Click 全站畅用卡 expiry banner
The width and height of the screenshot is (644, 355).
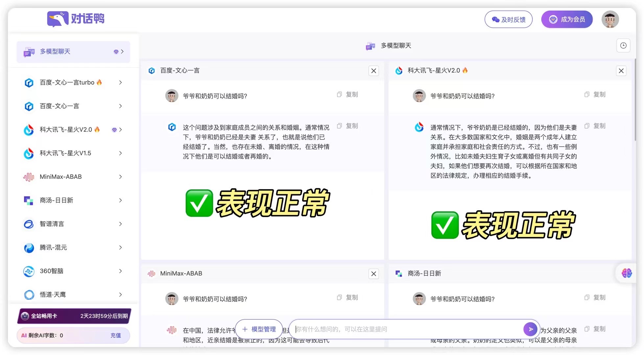(x=74, y=316)
